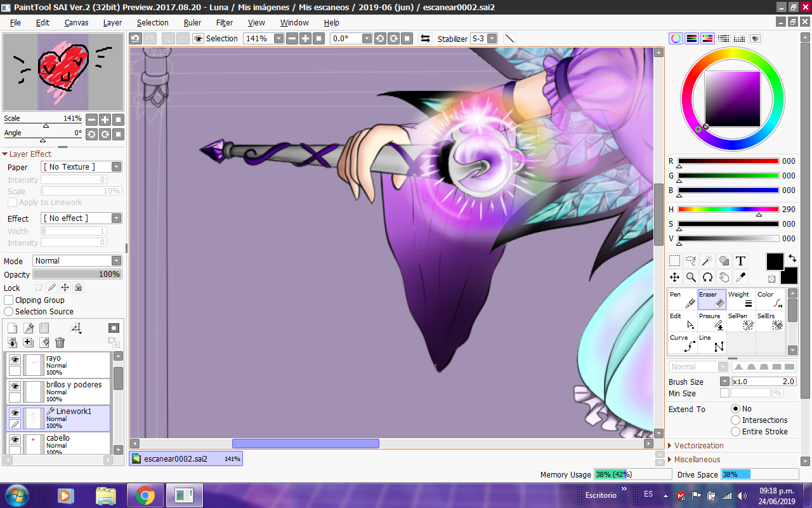Click the Shape tool icon

click(724, 261)
